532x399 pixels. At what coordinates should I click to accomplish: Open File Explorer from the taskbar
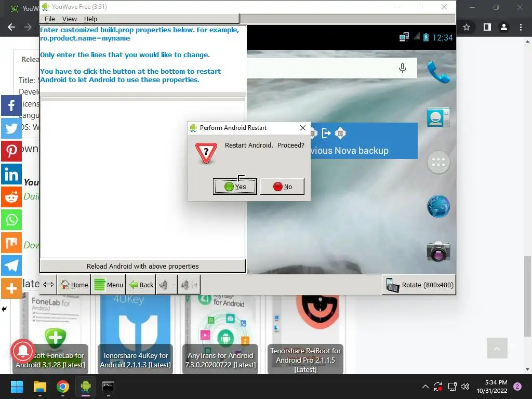[39, 387]
